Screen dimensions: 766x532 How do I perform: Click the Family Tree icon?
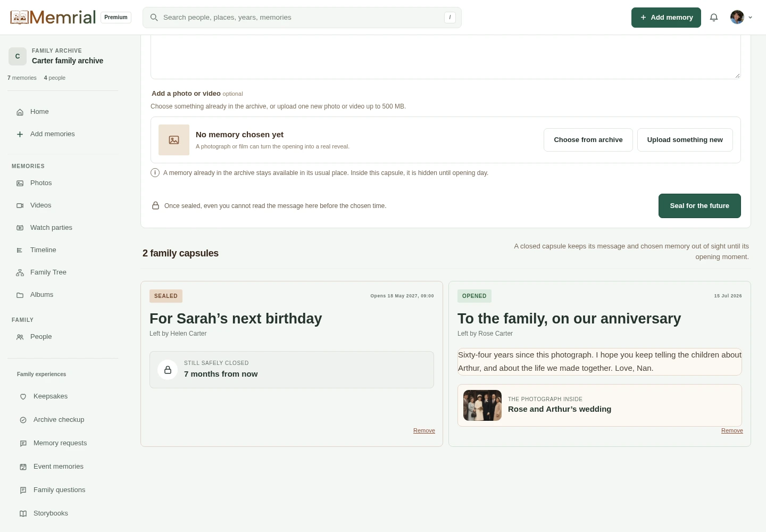(20, 272)
